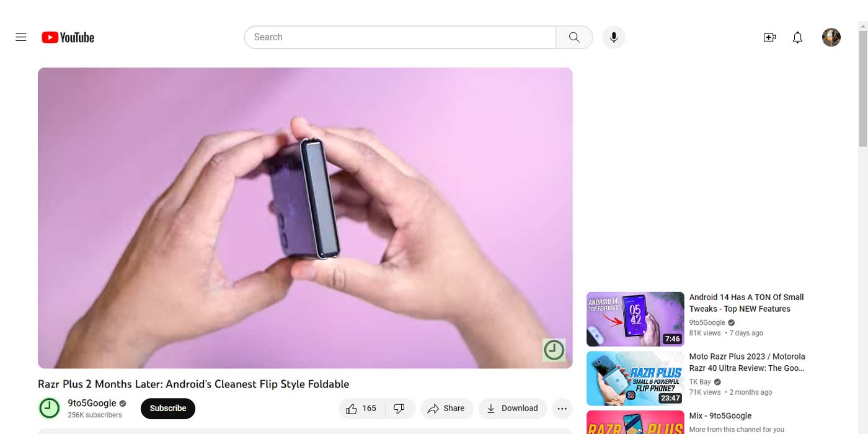868x434 pixels.
Task: Click the clock watermark on video
Action: (x=554, y=350)
